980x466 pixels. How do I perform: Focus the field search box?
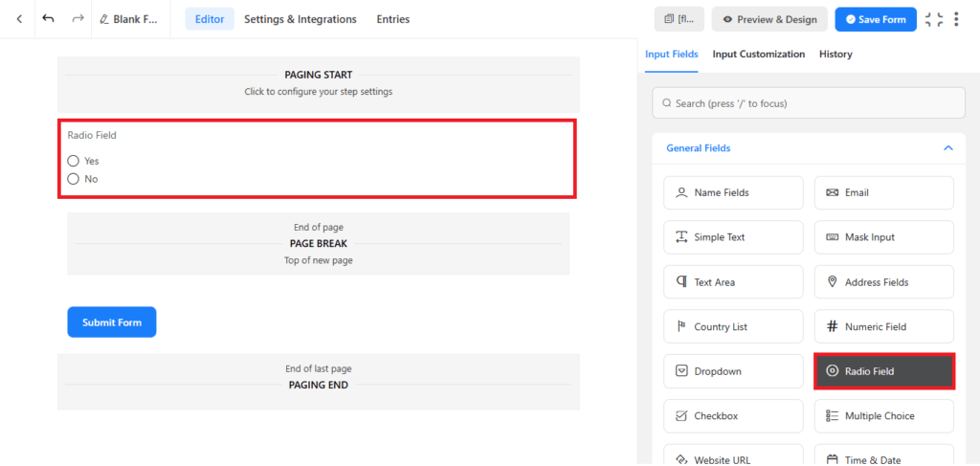tap(808, 103)
